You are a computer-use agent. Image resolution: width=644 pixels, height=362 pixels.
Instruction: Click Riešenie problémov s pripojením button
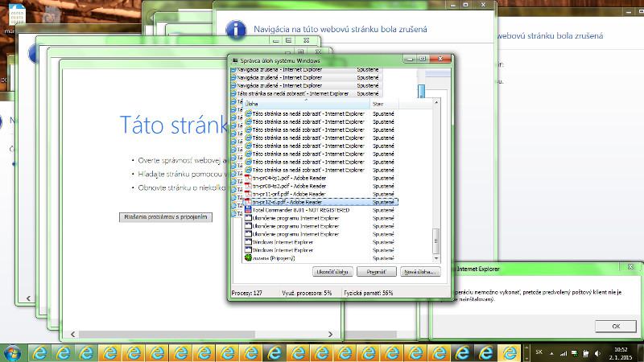[x=166, y=216]
